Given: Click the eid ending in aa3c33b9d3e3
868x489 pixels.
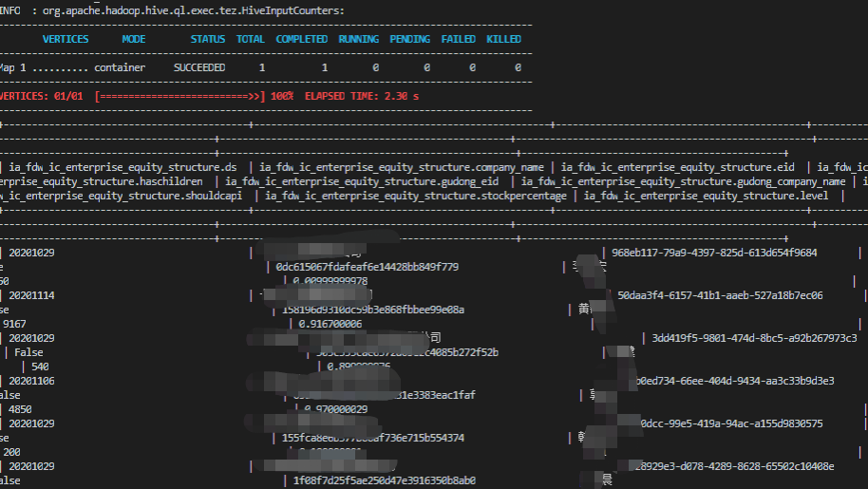Looking at the screenshot, I should [735, 381].
